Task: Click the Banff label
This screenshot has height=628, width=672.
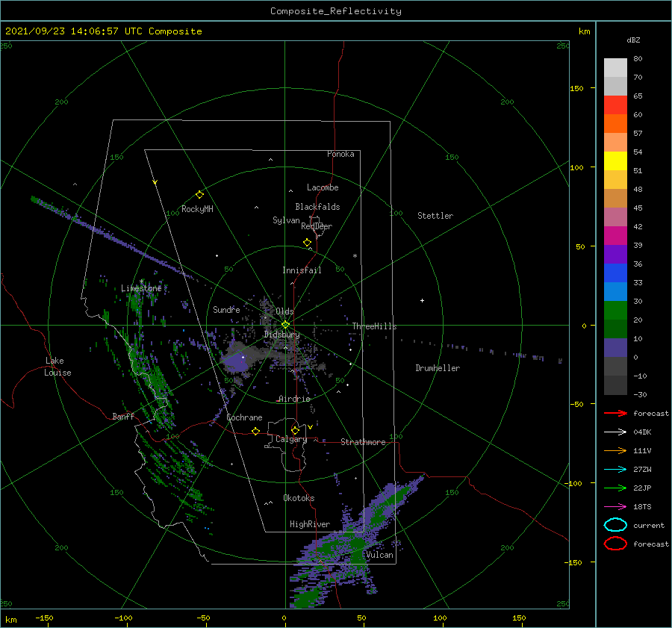Action: (123, 416)
